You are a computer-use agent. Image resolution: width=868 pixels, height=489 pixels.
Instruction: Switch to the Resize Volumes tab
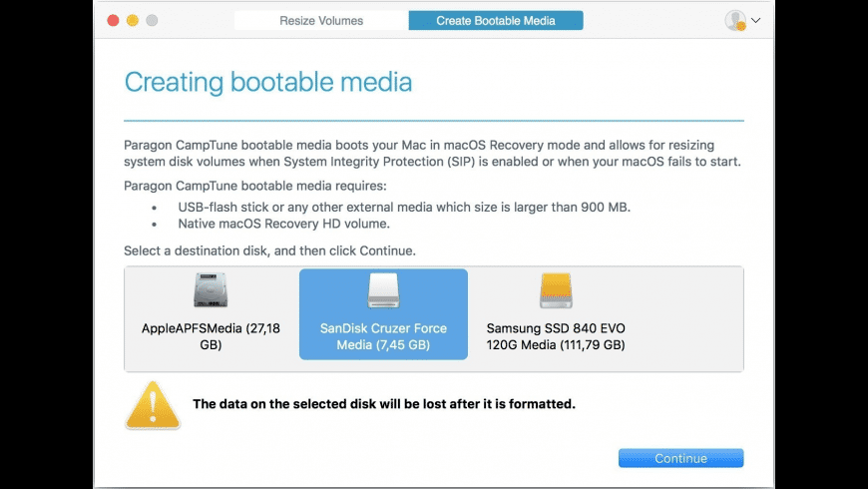321,20
